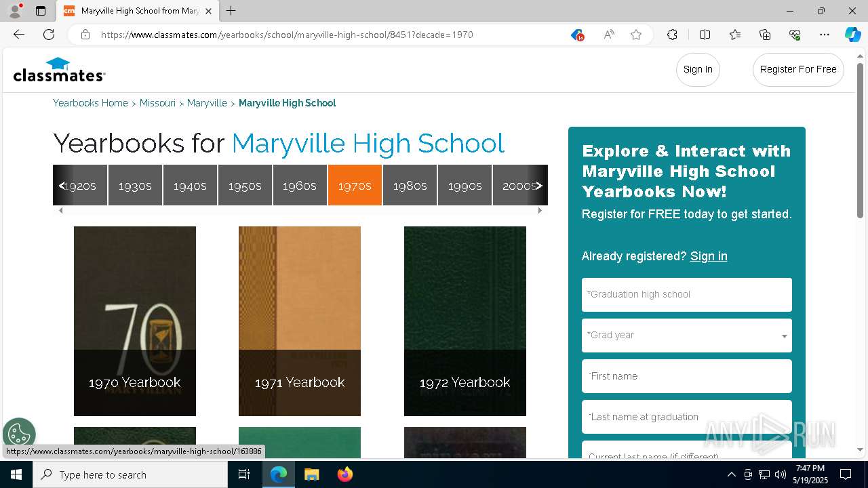
Task: Open Task View on taskbar
Action: [x=244, y=474]
